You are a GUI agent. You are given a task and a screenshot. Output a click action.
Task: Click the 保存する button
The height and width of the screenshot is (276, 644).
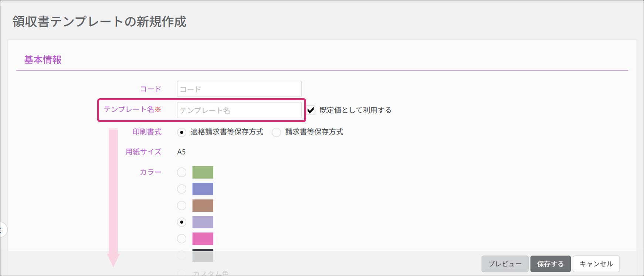(x=550, y=264)
